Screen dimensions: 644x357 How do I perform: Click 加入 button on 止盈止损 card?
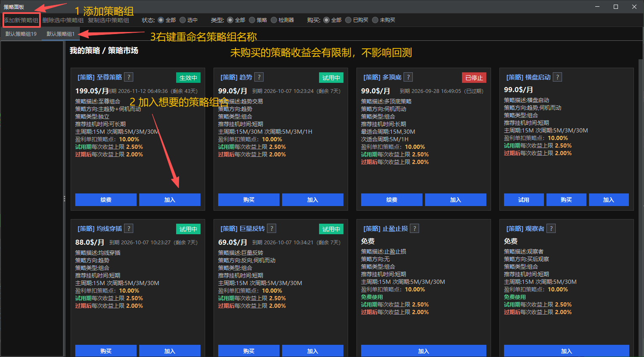[424, 351]
